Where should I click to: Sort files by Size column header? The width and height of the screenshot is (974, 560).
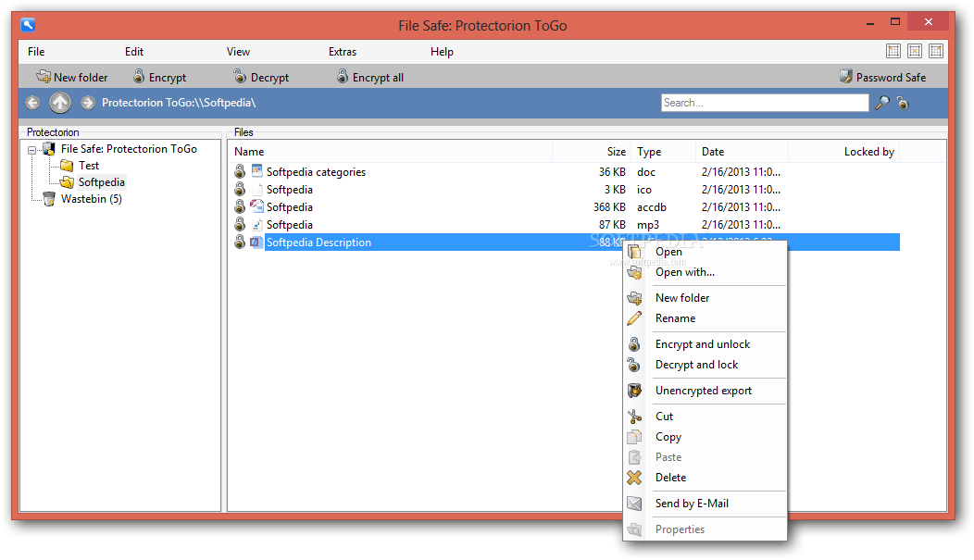click(x=592, y=152)
